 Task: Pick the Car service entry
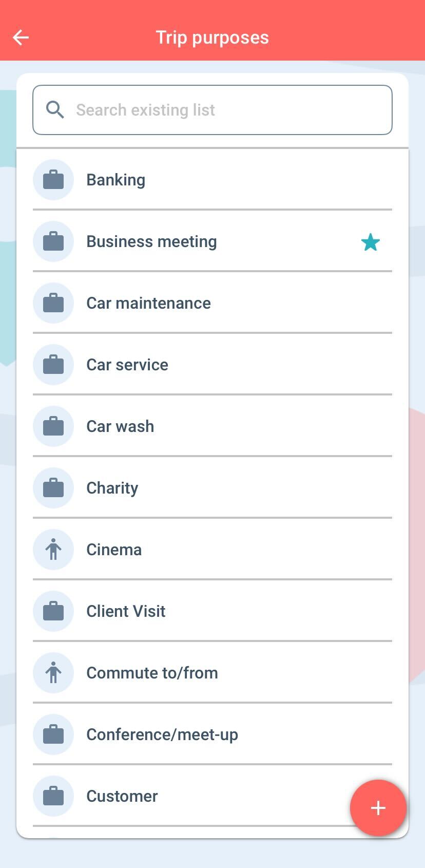[x=127, y=365]
